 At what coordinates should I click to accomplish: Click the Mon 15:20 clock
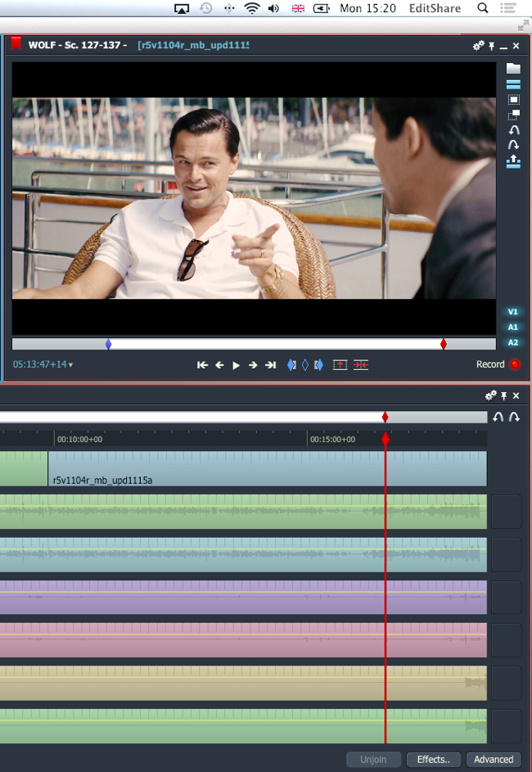point(367,8)
